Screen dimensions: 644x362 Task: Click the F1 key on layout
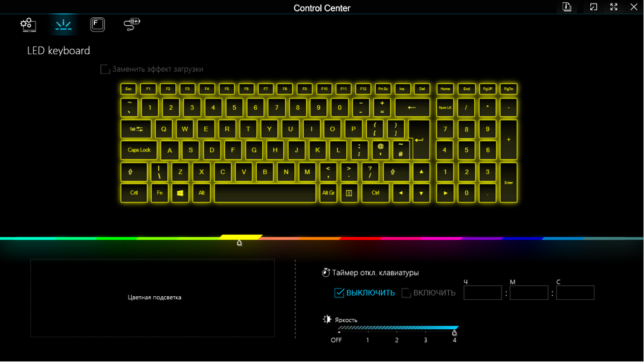tap(148, 89)
